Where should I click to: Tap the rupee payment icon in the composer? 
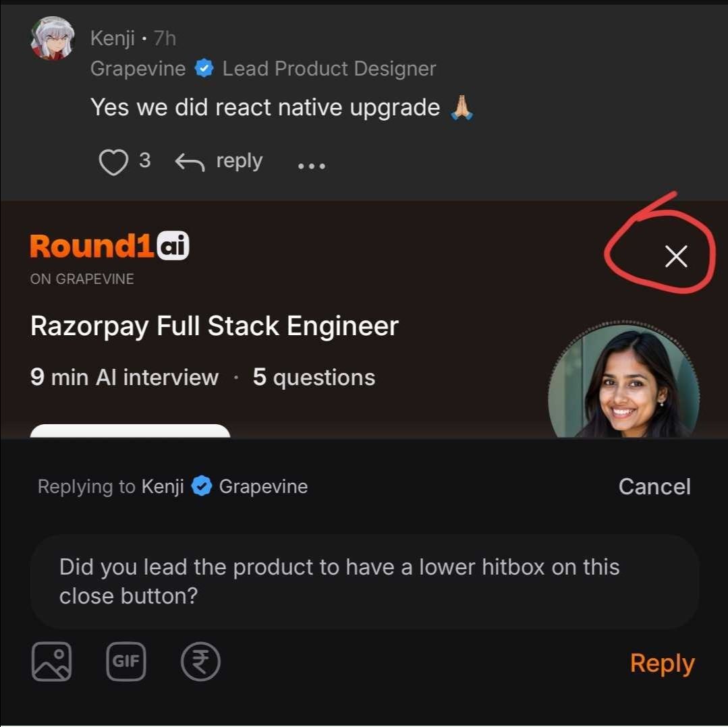click(x=200, y=662)
